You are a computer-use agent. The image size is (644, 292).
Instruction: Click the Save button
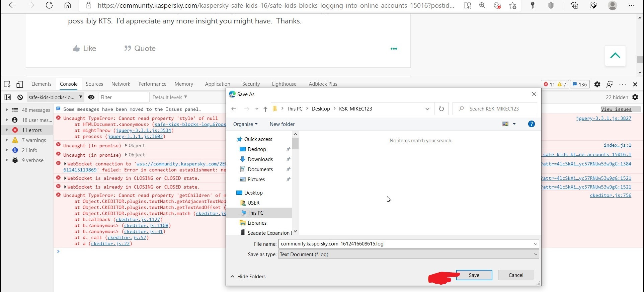(474, 275)
